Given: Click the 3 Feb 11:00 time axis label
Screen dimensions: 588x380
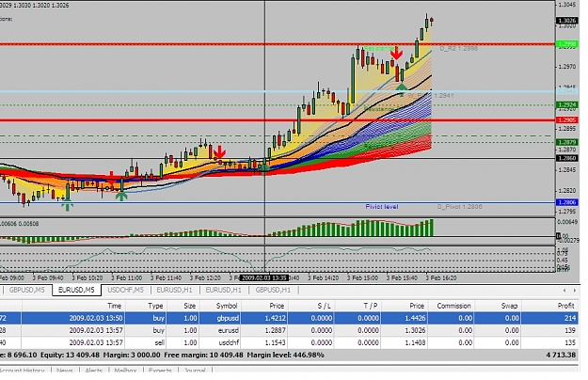Looking at the screenshot, I should [126, 278].
